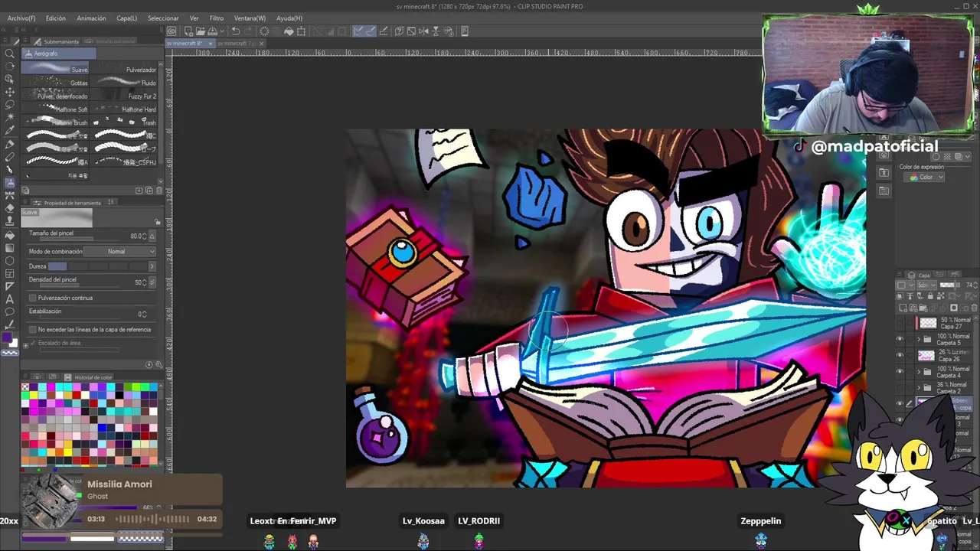Hide the Capa 26 layer
Viewport: 980px width, 551px height.
click(x=900, y=356)
